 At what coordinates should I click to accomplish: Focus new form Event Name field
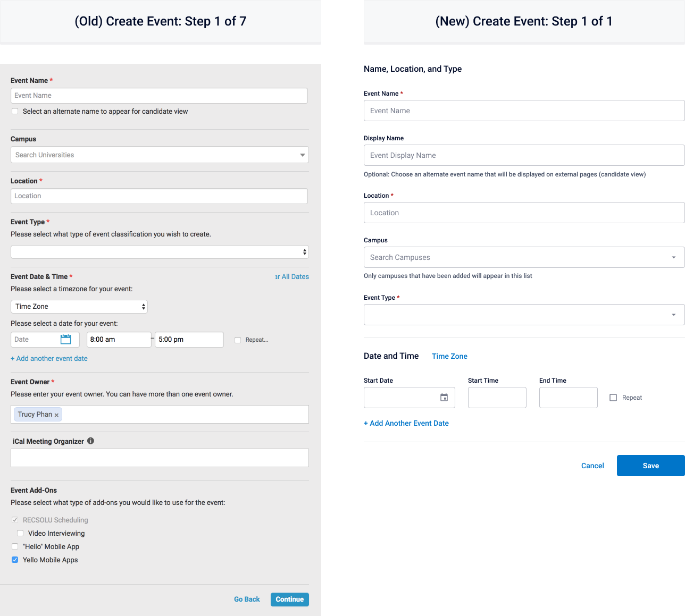[524, 111]
